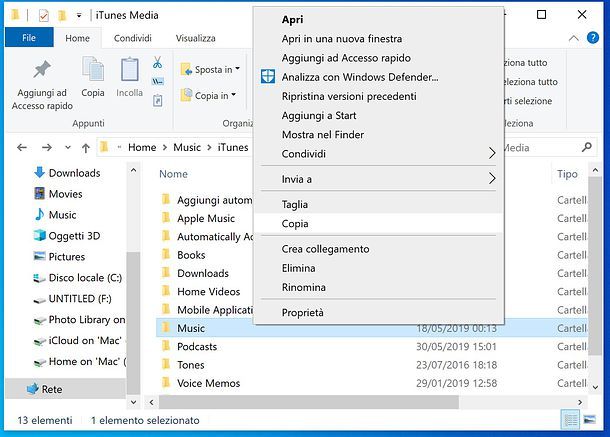Click the new folder icon in title bar
610x437 pixels.
[x=62, y=15]
